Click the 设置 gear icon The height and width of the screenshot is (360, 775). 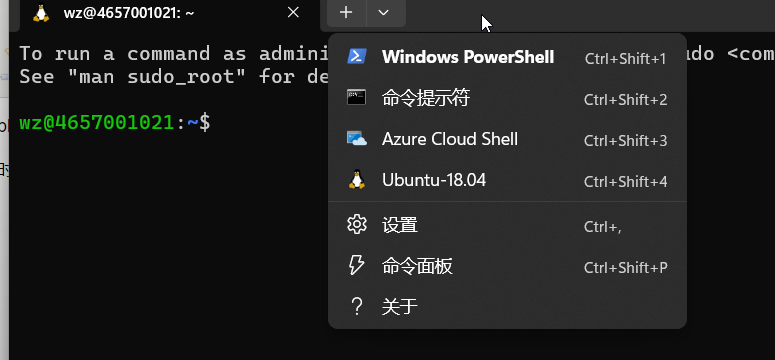(356, 225)
